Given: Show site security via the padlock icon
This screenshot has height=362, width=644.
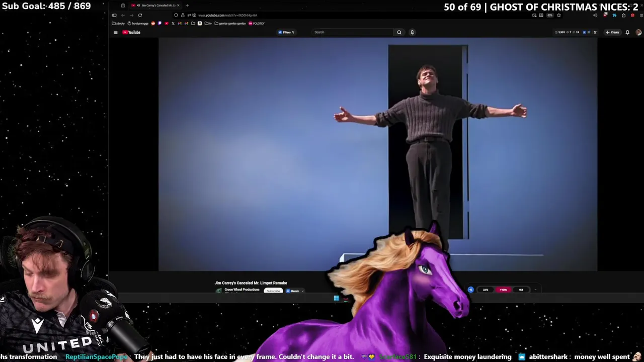Looking at the screenshot, I should click(183, 15).
